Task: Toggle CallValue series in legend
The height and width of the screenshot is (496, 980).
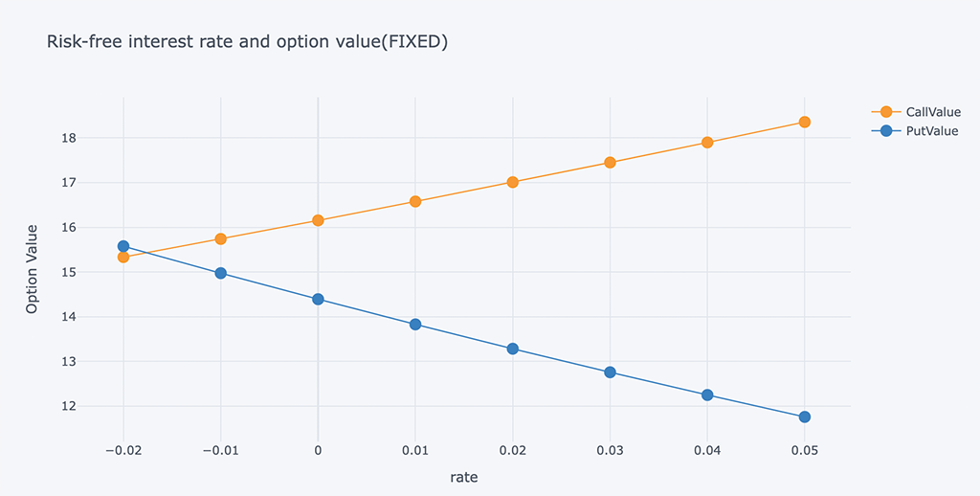Action: tap(931, 112)
